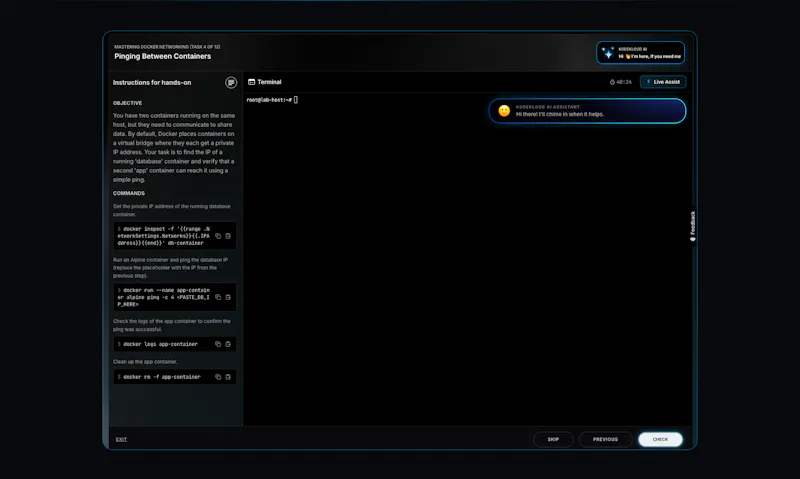Click the CHECK button
Screen dimensions: 800x479
660,439
